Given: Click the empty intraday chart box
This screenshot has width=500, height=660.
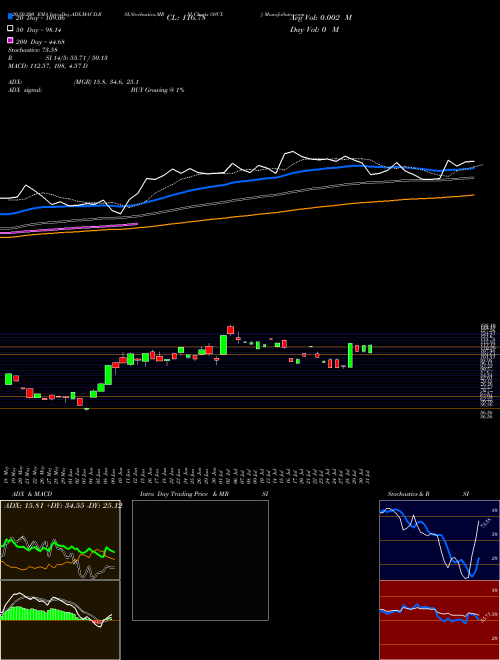Looking at the screenshot, I should coord(200,560).
